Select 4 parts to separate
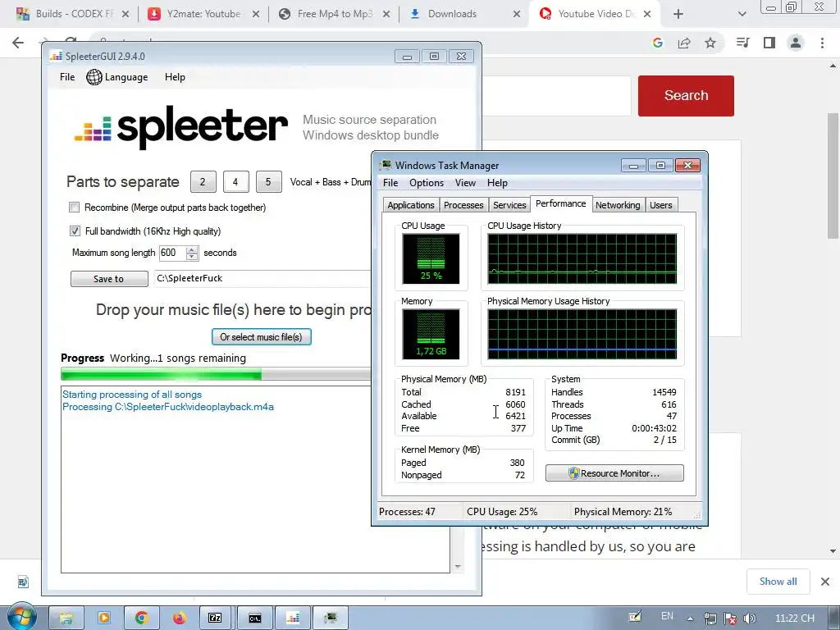 (x=235, y=181)
